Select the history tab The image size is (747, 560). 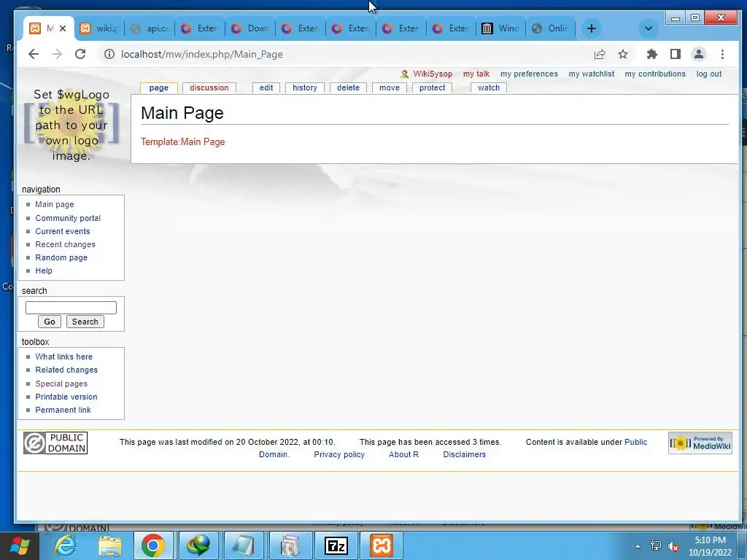click(305, 87)
